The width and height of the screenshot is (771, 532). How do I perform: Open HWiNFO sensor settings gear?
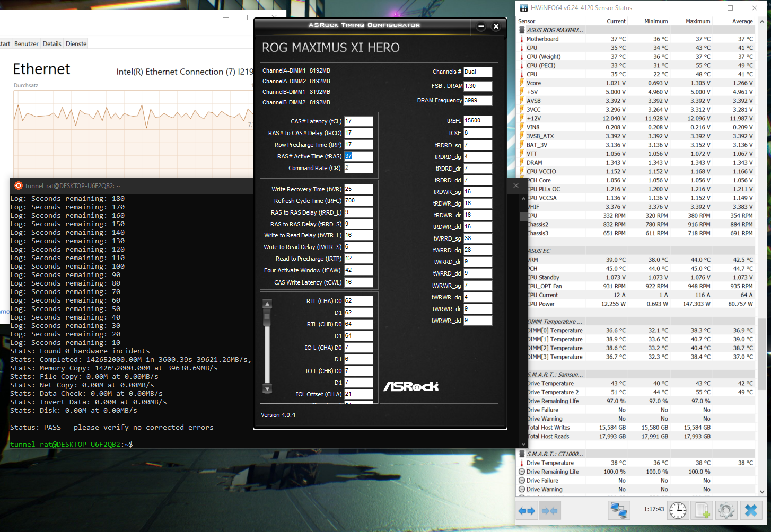click(x=726, y=510)
